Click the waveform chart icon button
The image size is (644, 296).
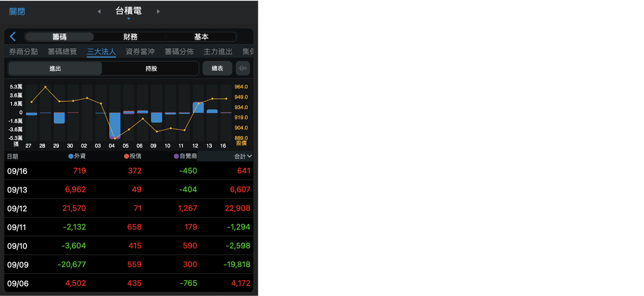click(x=243, y=68)
